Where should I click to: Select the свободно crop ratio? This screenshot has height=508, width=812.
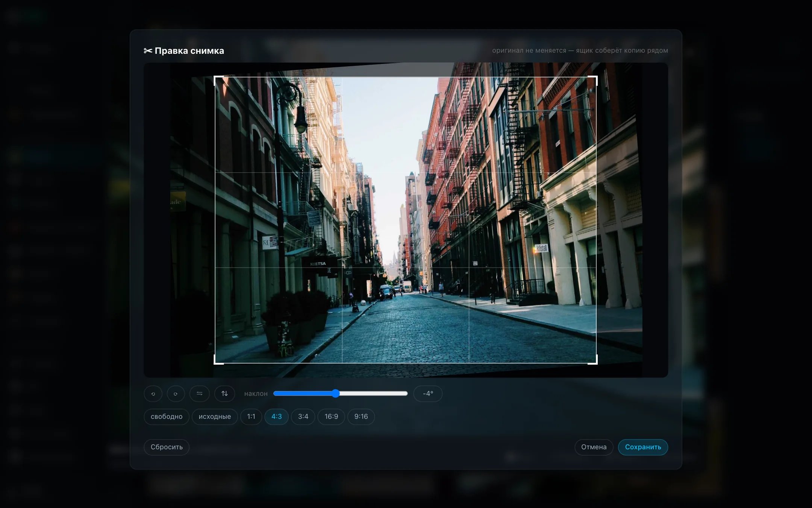pos(167,417)
